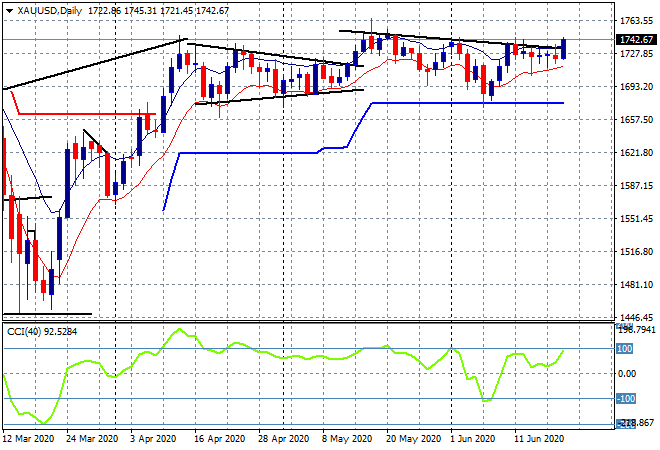Open the chart dropdown triangle beside XAUUSD
660x450 pixels.
[x=10, y=11]
